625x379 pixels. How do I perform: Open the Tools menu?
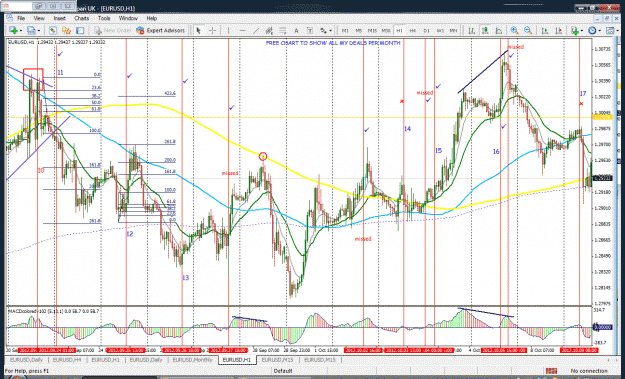pyautogui.click(x=104, y=18)
